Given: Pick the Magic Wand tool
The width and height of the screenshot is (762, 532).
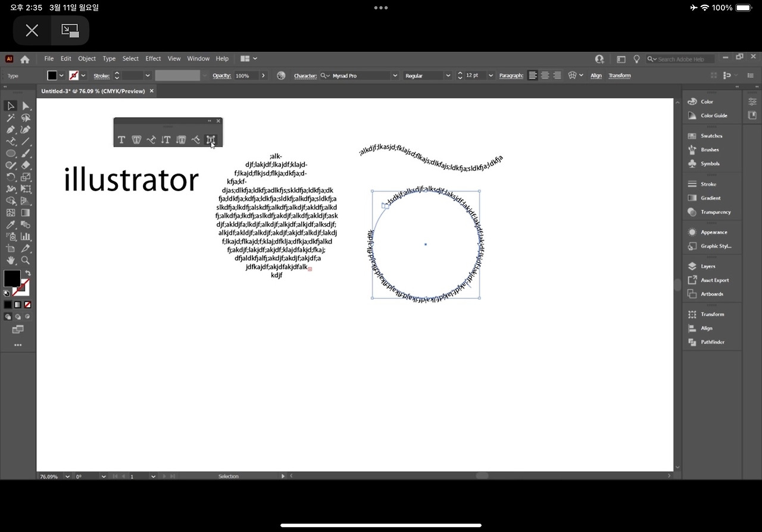Looking at the screenshot, I should [11, 118].
